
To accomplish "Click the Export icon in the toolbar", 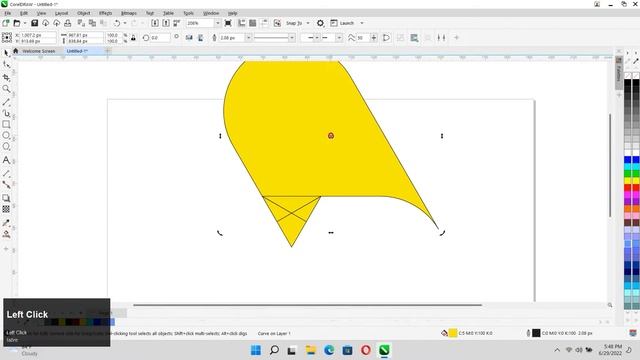I will click(166, 23).
